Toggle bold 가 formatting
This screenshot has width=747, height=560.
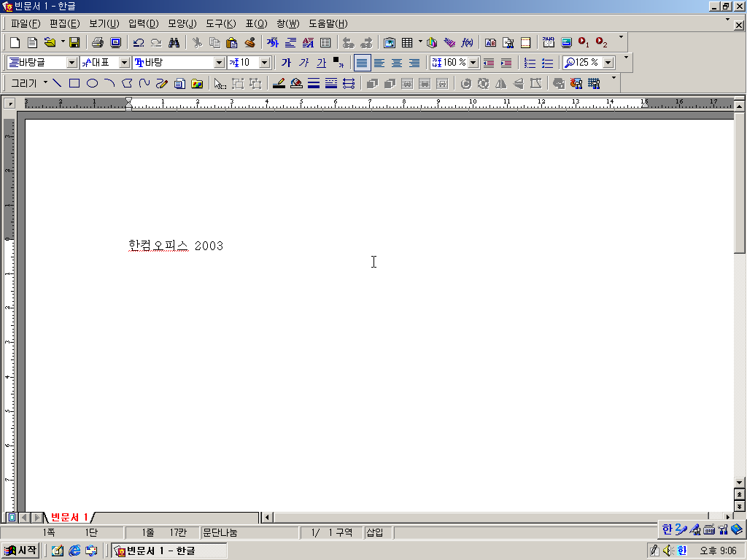[x=286, y=63]
